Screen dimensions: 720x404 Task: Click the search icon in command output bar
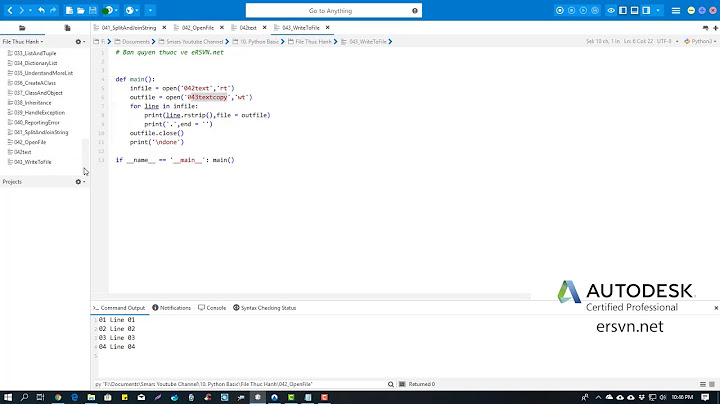click(x=391, y=384)
